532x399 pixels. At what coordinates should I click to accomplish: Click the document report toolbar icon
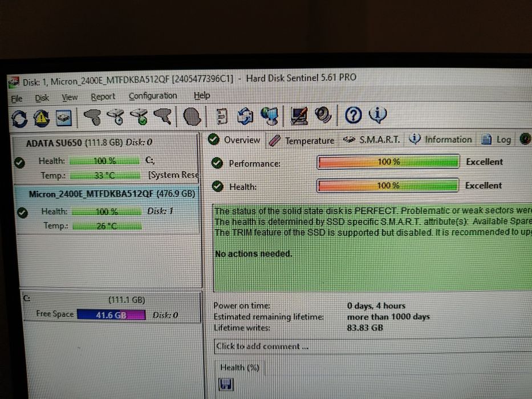(222, 116)
